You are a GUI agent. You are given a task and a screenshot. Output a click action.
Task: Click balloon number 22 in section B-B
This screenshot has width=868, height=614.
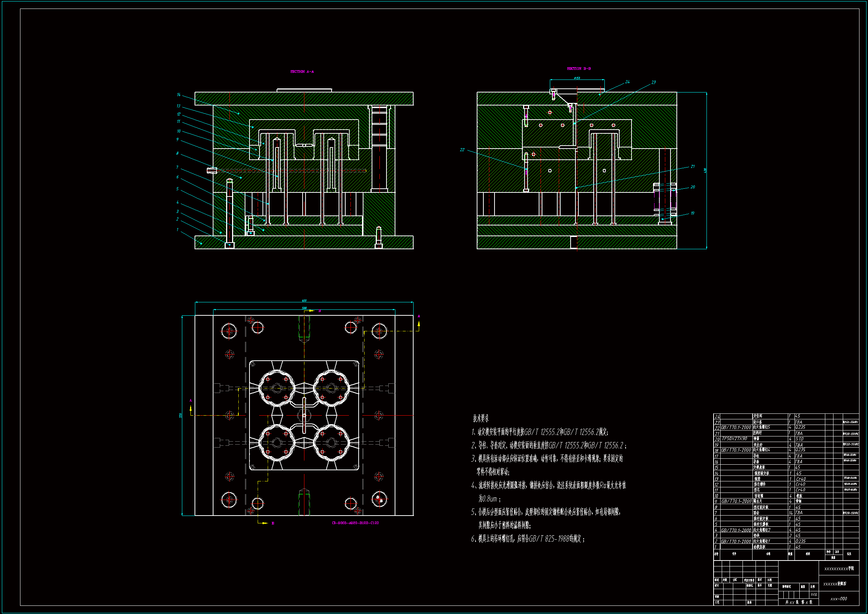pyautogui.click(x=462, y=150)
